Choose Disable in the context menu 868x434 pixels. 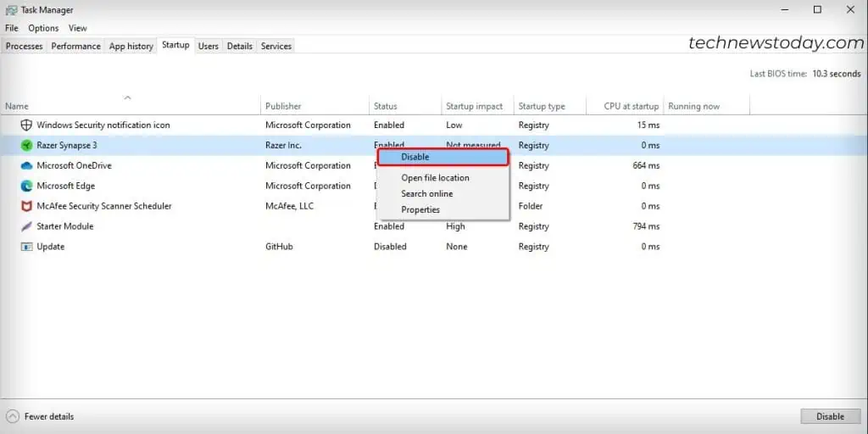pos(442,157)
